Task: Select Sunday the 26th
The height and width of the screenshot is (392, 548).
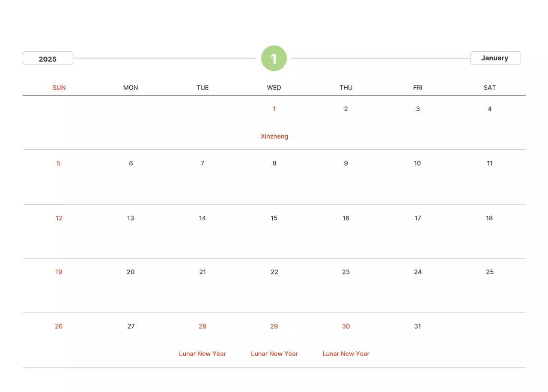Action: click(x=59, y=327)
